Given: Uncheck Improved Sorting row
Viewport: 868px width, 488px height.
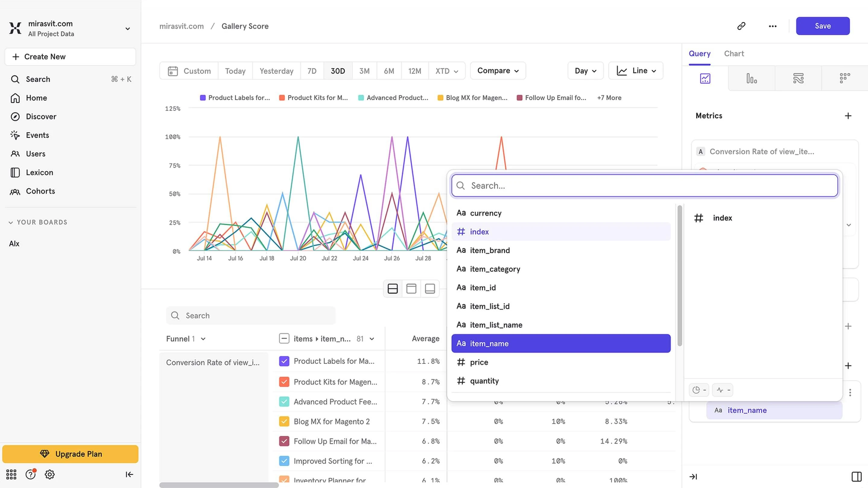Looking at the screenshot, I should 284,461.
